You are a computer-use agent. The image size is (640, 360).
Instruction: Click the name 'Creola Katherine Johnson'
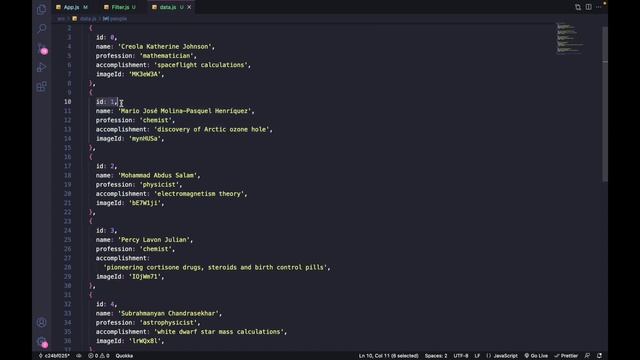pos(164,47)
